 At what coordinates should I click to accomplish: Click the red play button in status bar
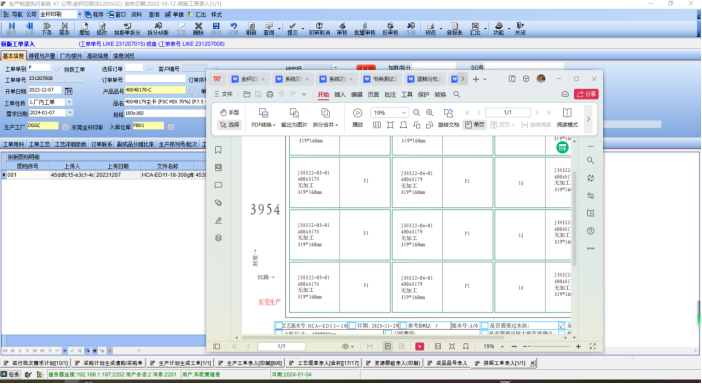[x=419, y=346]
